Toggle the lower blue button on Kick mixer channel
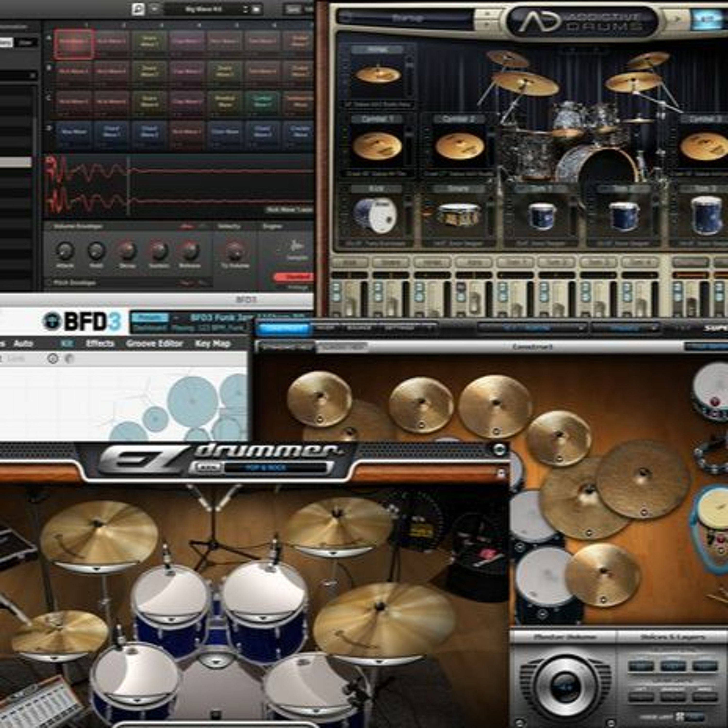The width and height of the screenshot is (728, 728). tap(336, 298)
